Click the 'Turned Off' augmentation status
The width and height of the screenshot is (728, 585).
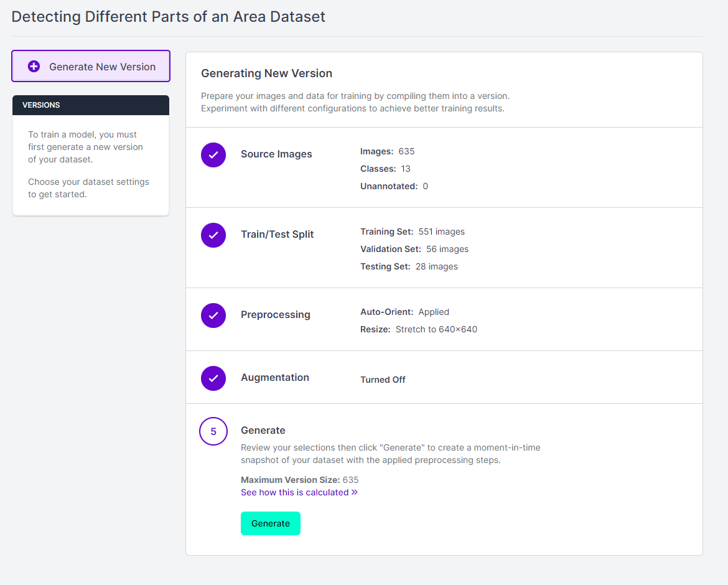point(383,380)
